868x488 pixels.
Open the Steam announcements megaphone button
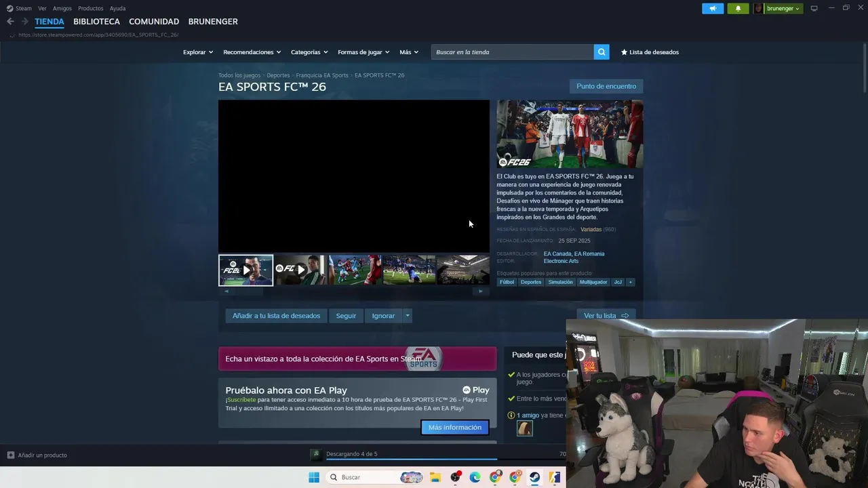pos(713,9)
